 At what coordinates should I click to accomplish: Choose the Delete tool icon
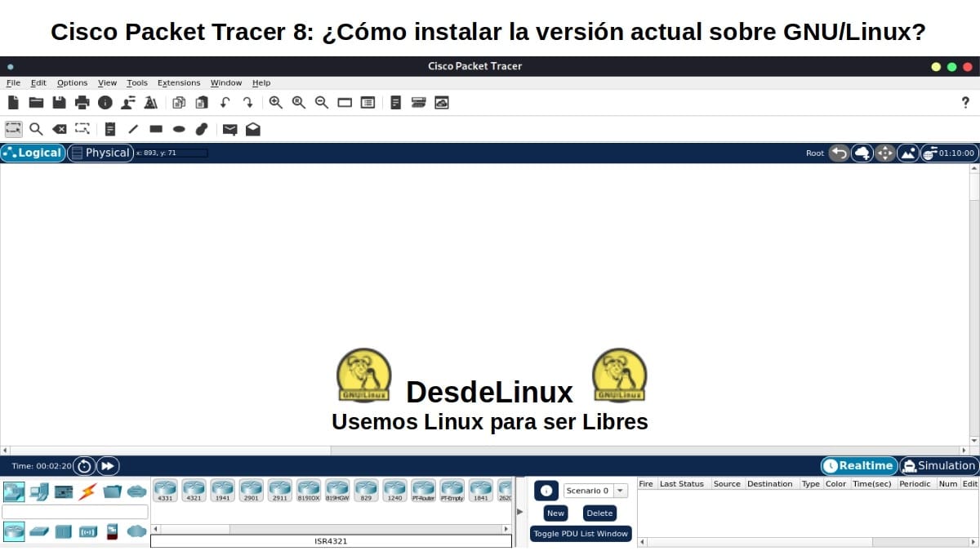[59, 128]
